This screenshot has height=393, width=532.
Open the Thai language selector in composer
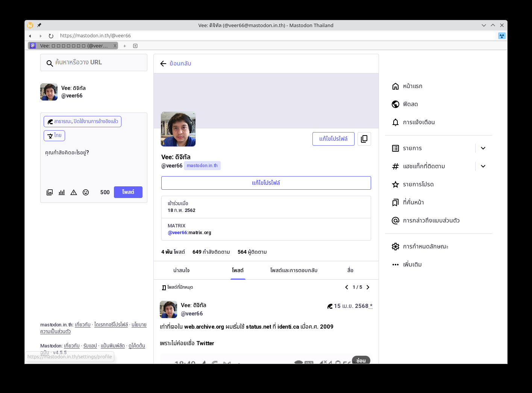[55, 136]
